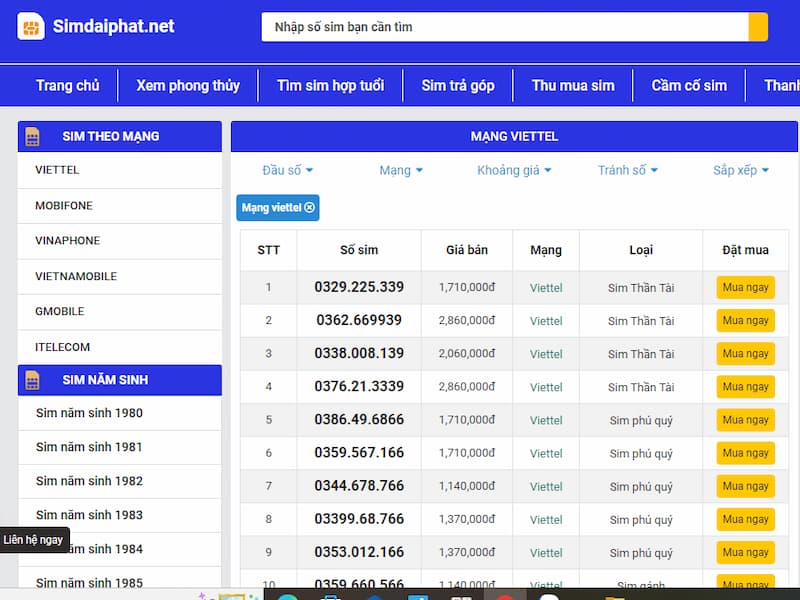Open sim number 0344.678.766

(359, 486)
